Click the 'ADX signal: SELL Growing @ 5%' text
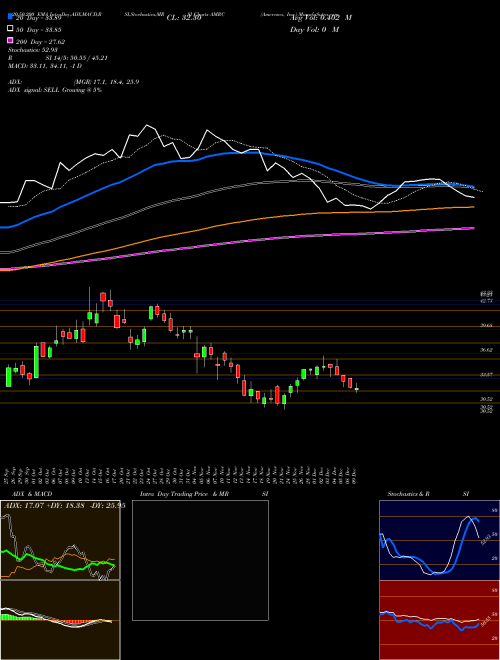 [55, 90]
